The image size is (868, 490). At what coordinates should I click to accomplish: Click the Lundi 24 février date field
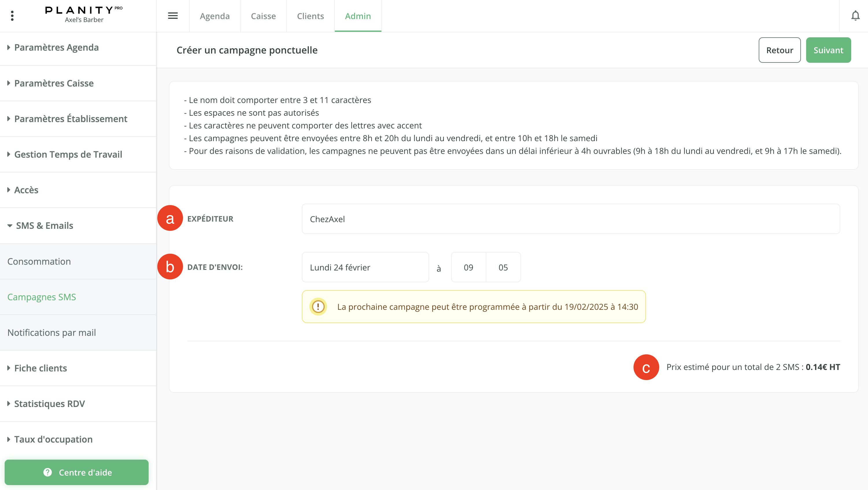point(365,267)
